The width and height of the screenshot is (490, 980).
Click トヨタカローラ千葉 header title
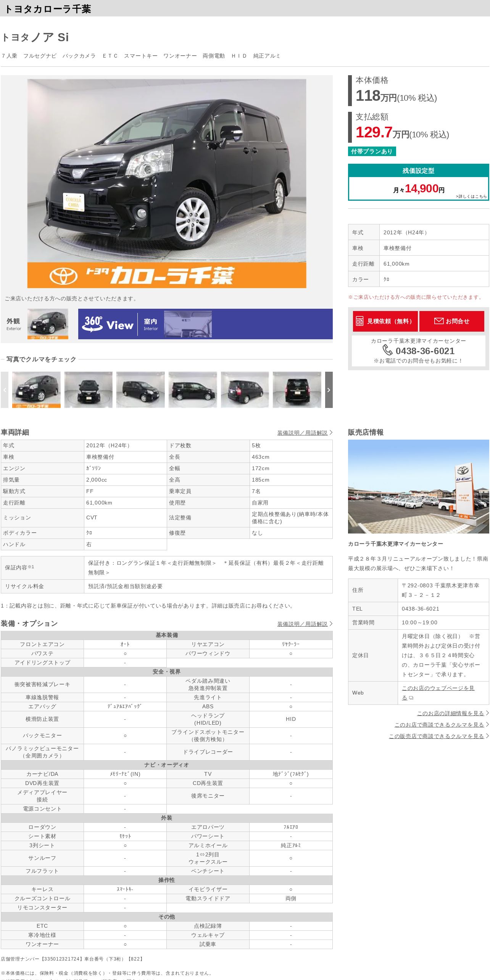click(x=47, y=9)
